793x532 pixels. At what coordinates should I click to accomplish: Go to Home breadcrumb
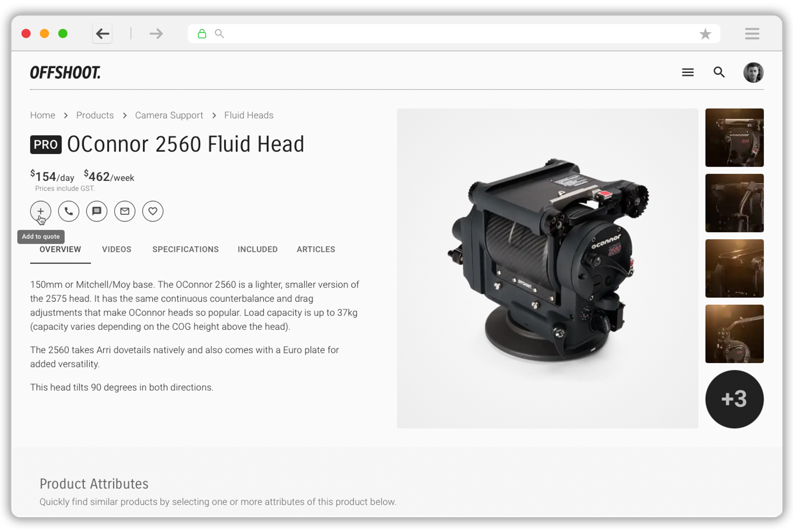point(43,115)
